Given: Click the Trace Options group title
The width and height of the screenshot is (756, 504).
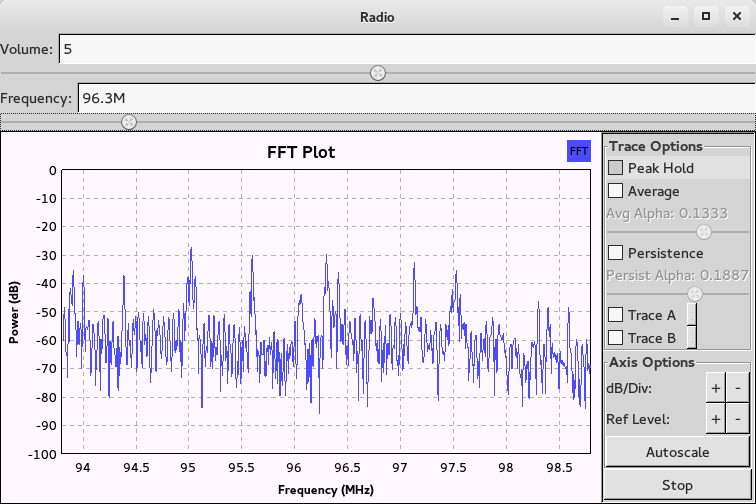Looking at the screenshot, I should click(656, 146).
